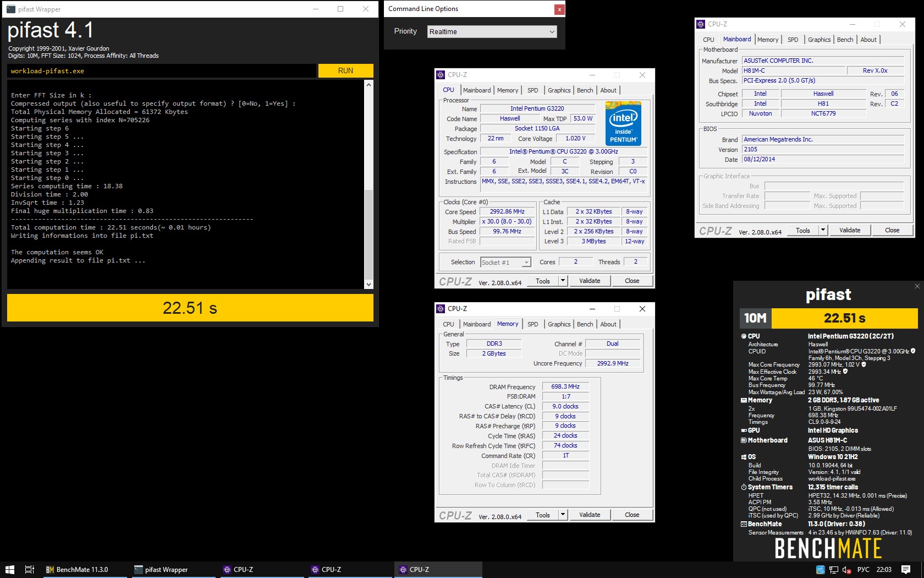
Task: Click the title bar icon of CPU-Z Timings window
Action: pyautogui.click(x=441, y=309)
